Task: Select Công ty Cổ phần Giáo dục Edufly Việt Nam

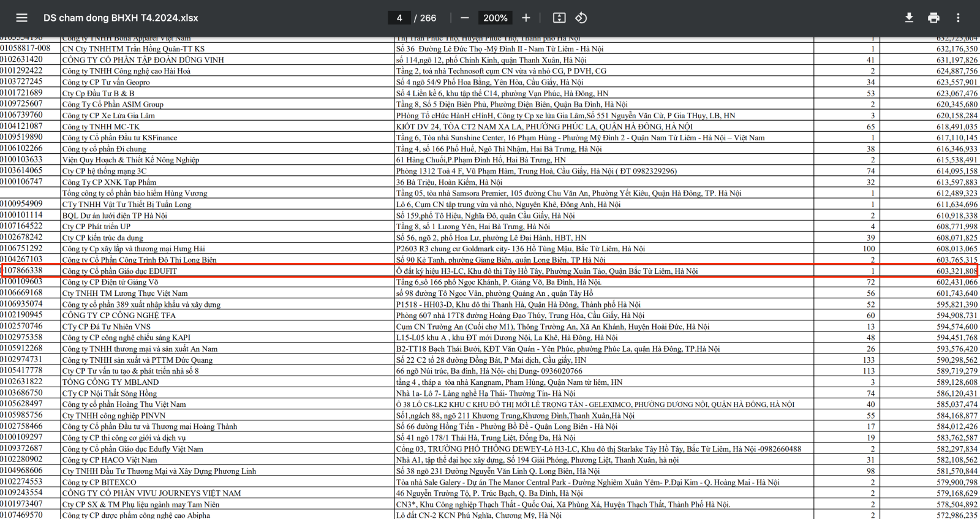Action: click(133, 449)
